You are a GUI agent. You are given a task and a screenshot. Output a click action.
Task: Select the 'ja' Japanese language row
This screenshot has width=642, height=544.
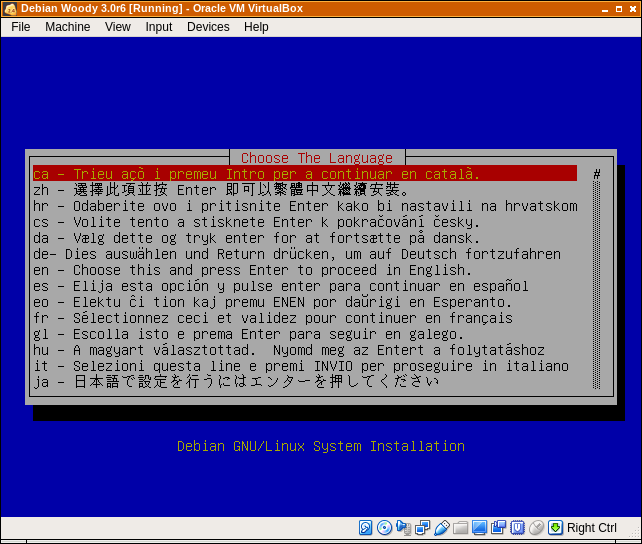pyautogui.click(x=305, y=381)
